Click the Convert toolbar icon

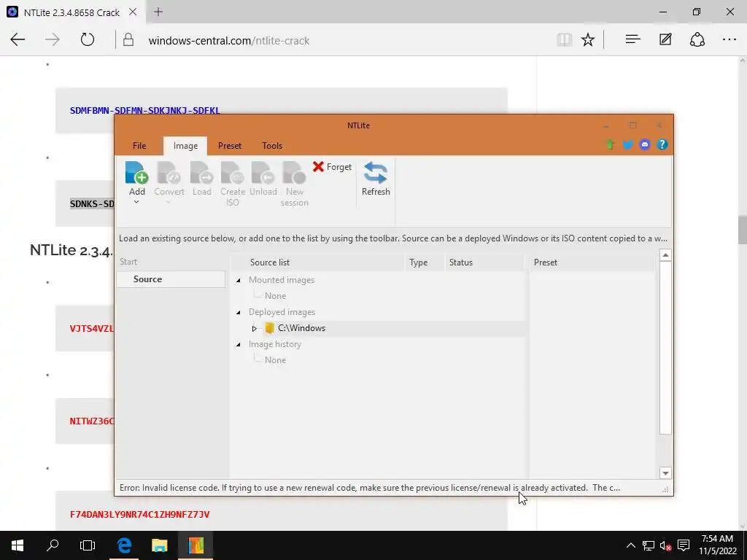169,173
